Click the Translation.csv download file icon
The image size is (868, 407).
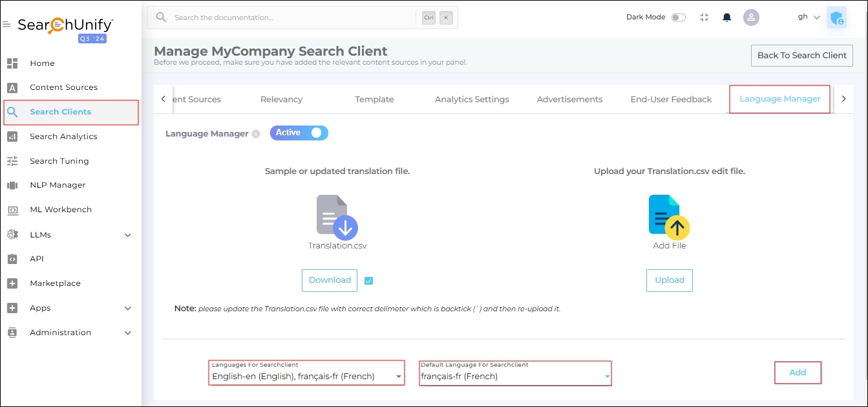(x=337, y=218)
